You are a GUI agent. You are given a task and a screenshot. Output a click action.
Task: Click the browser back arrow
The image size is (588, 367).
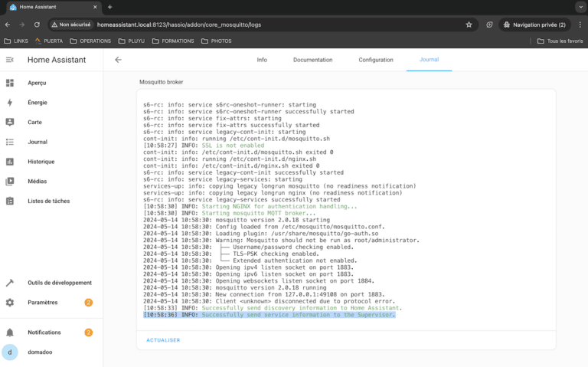(8, 25)
